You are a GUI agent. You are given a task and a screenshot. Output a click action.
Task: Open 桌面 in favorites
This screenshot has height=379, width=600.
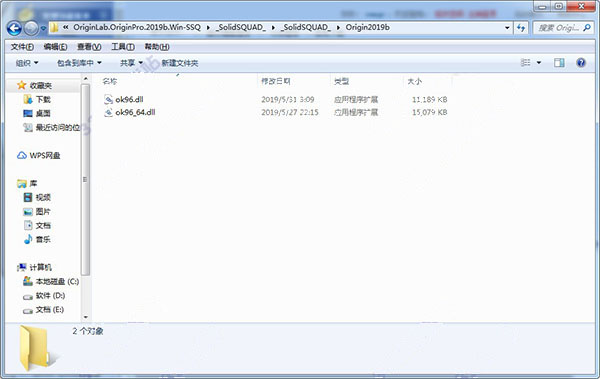[43, 113]
